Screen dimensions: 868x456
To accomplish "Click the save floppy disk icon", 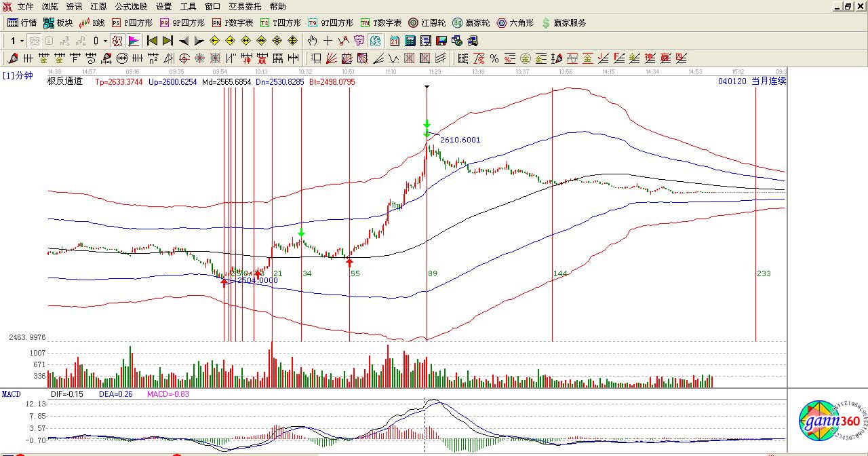I will click(441, 41).
